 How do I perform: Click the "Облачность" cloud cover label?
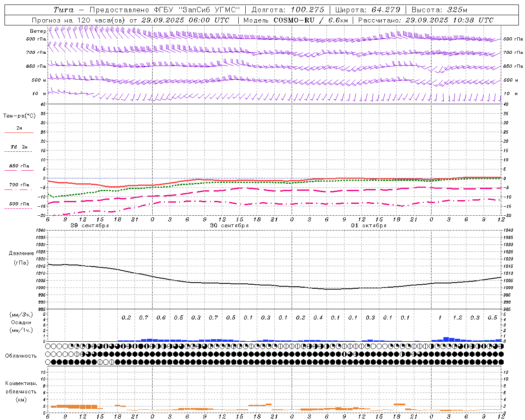click(x=21, y=356)
